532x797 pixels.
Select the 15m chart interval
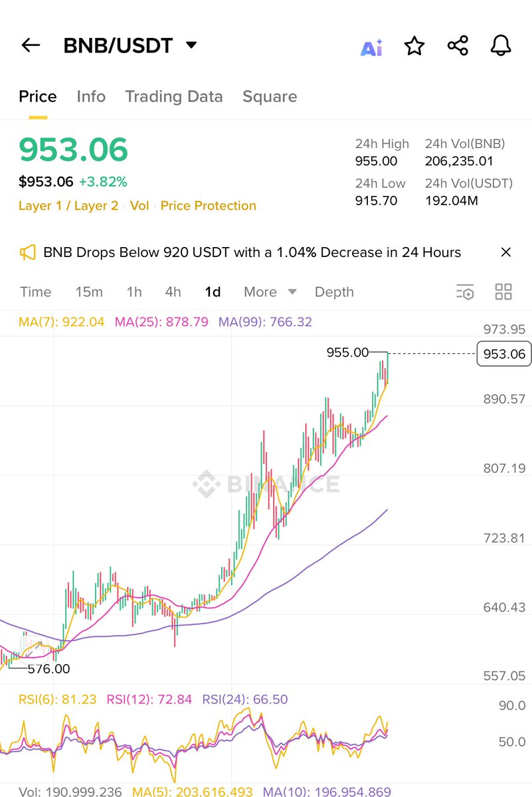coord(89,292)
